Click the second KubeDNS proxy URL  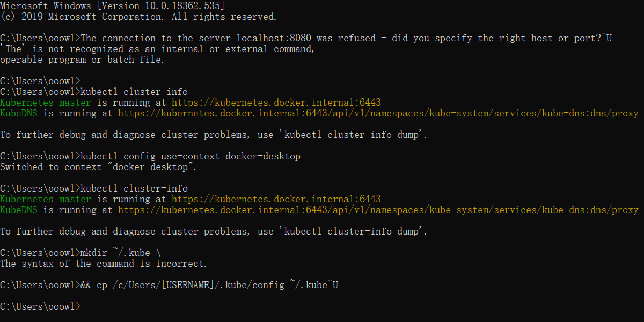pyautogui.click(x=378, y=210)
